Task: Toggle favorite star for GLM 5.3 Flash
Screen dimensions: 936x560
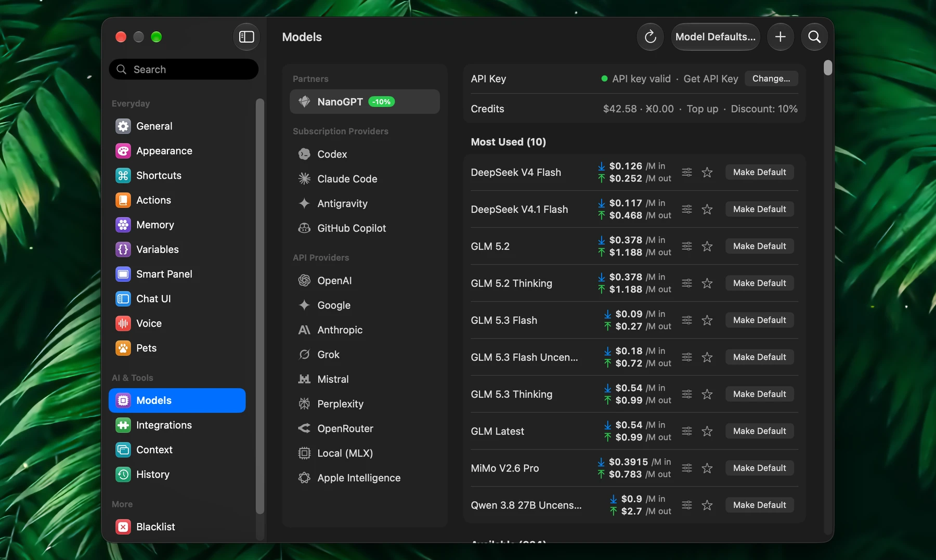Action: pos(707,320)
